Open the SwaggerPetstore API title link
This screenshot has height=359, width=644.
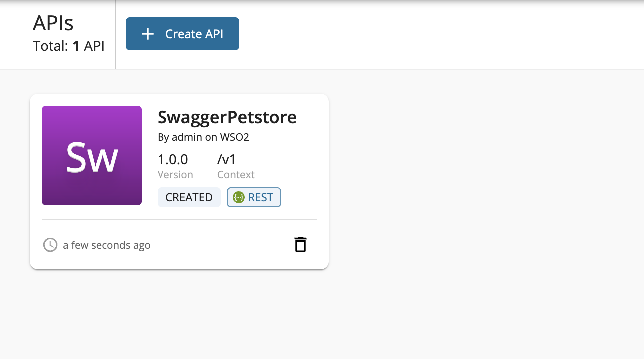[x=227, y=117]
